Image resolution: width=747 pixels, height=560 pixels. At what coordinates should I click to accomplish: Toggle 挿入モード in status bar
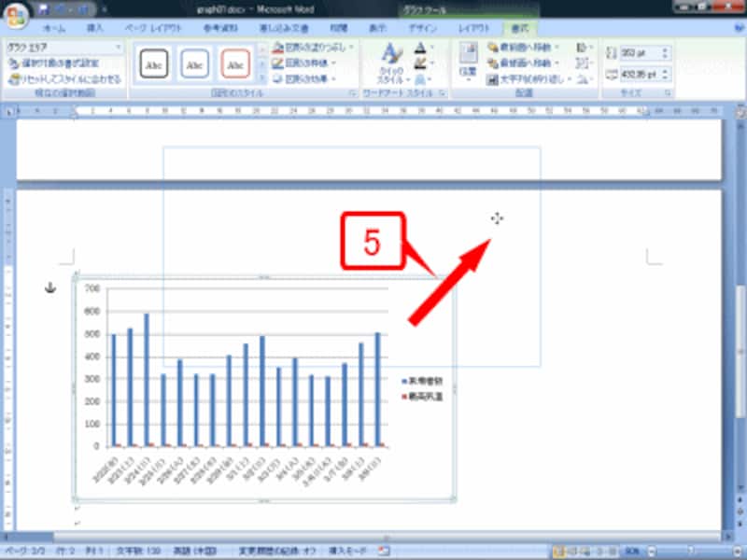347,551
